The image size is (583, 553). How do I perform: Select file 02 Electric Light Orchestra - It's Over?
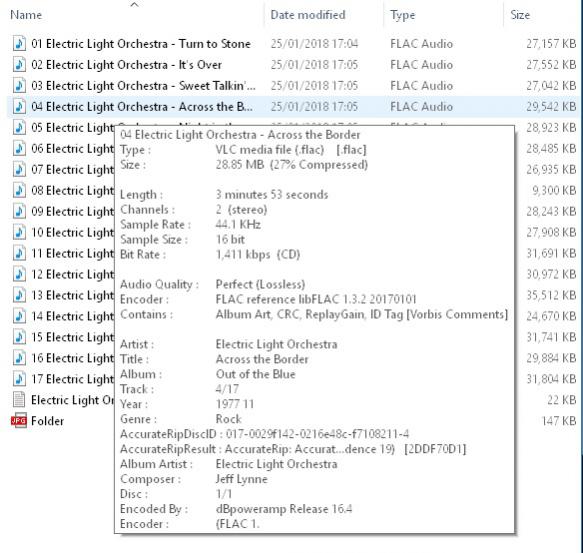(126, 65)
